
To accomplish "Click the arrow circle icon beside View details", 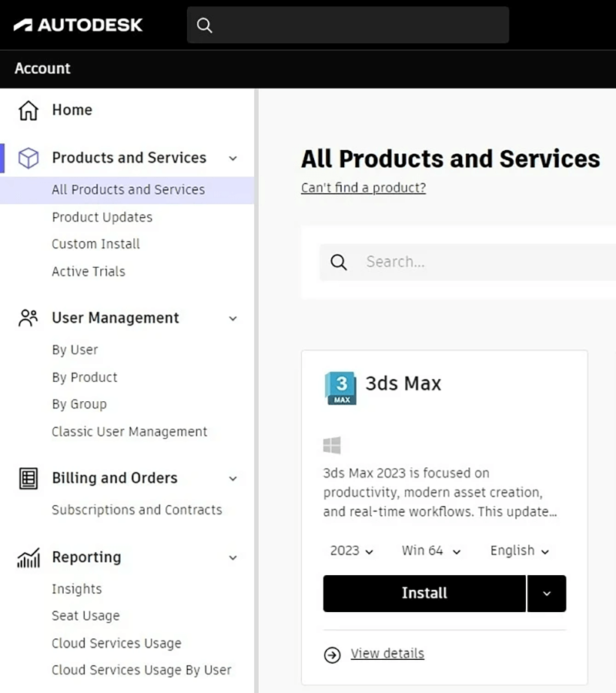I will pos(333,654).
